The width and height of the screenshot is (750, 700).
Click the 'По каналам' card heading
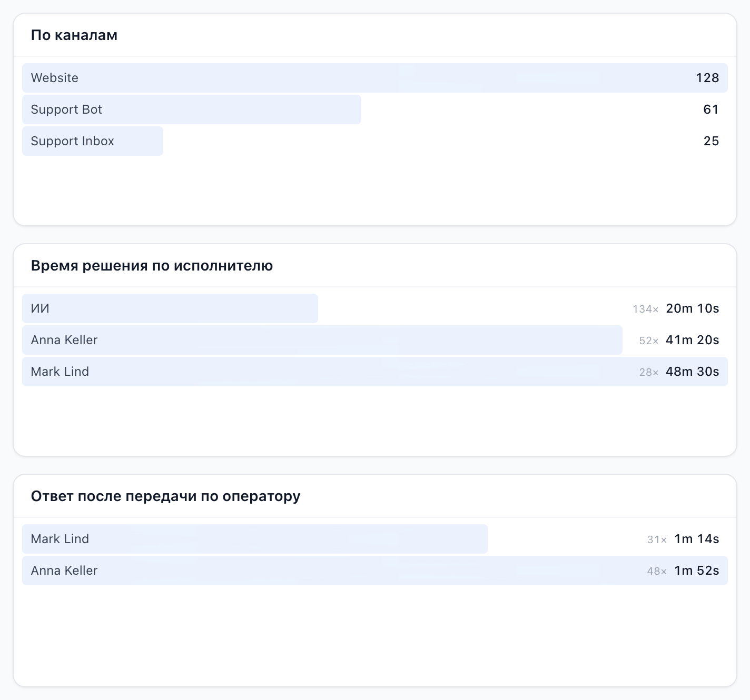[x=74, y=35]
